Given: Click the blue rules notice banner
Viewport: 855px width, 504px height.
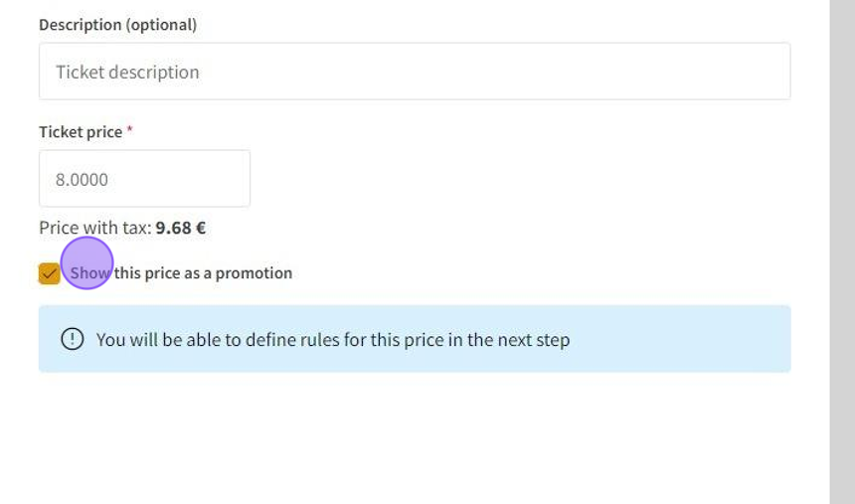Looking at the screenshot, I should pos(676,339).
